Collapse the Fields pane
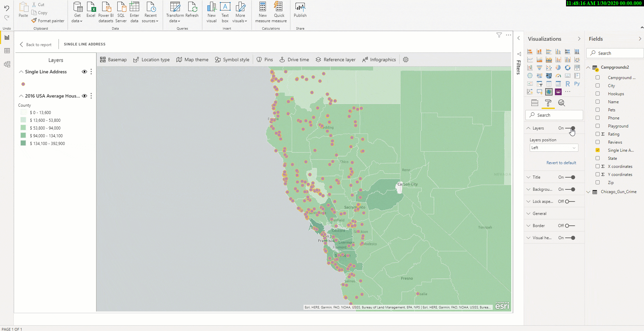Viewport: 644px width, 331px height. click(x=640, y=39)
